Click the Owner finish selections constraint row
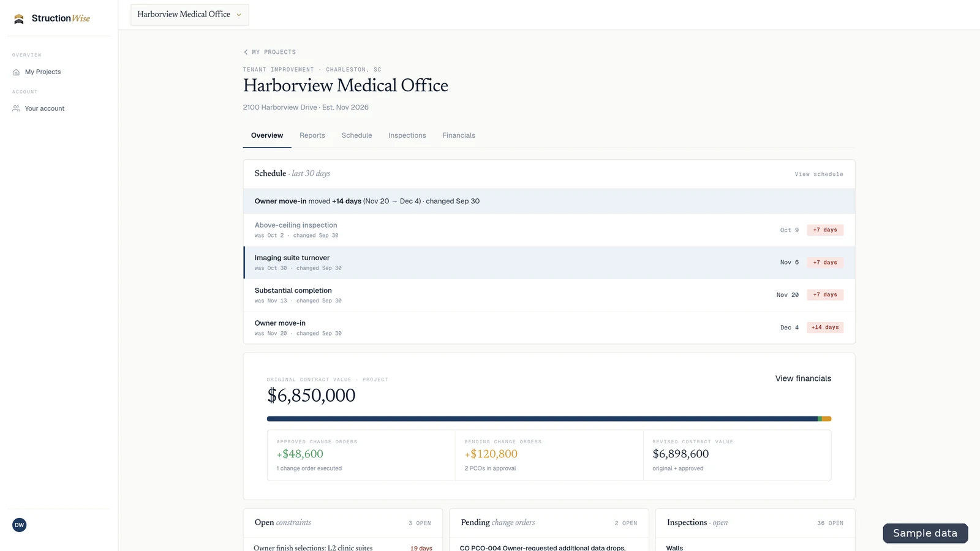Screen dimensions: 980x551 pyautogui.click(x=342, y=546)
